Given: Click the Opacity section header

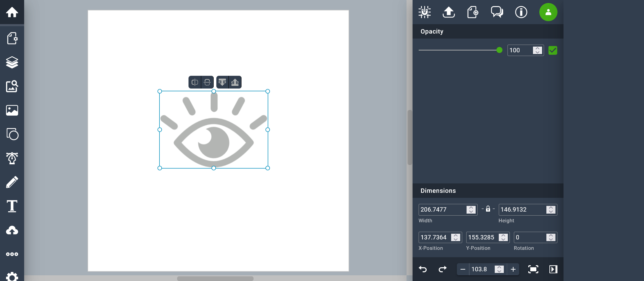Looking at the screenshot, I should tap(488, 32).
